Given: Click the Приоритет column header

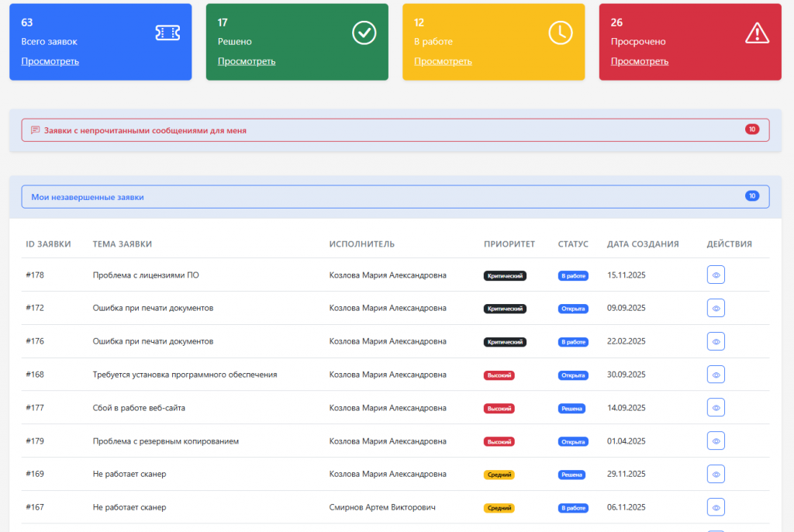Looking at the screenshot, I should click(x=509, y=244).
